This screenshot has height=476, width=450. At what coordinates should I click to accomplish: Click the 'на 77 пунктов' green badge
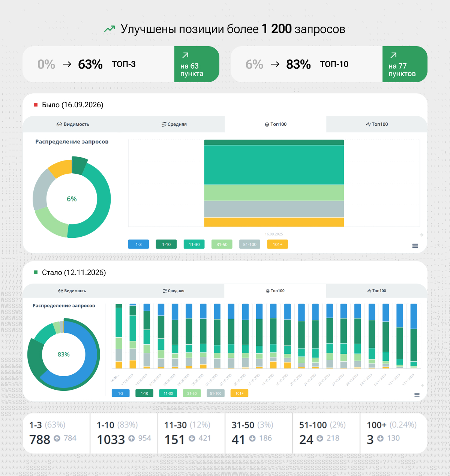405,64
